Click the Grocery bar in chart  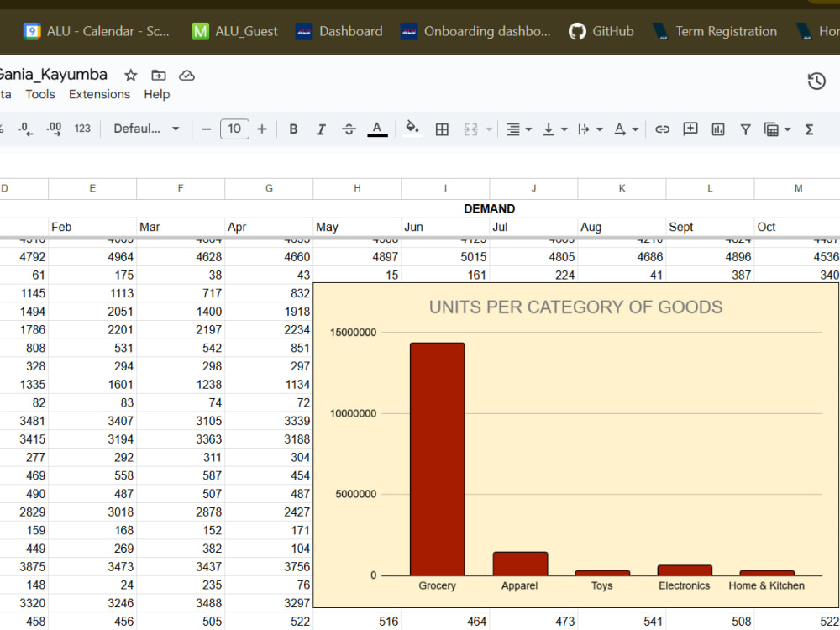tap(437, 459)
